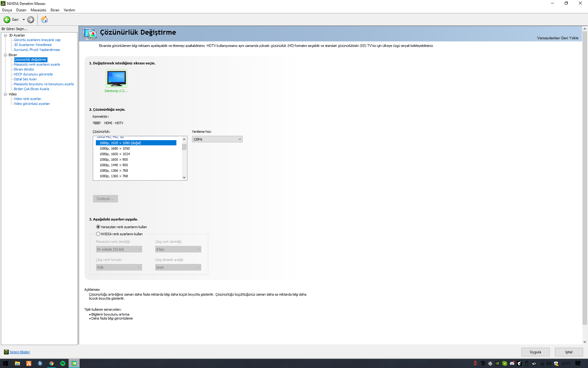The width and height of the screenshot is (588, 368).
Task: Open Spotify from the taskbar
Action: (63, 363)
